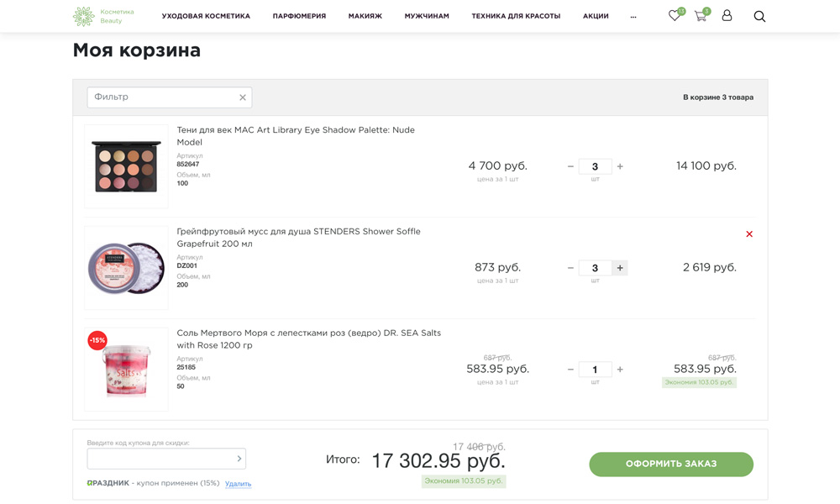Apply coupon with the arrow icon
The width and height of the screenshot is (840, 504).
click(239, 459)
